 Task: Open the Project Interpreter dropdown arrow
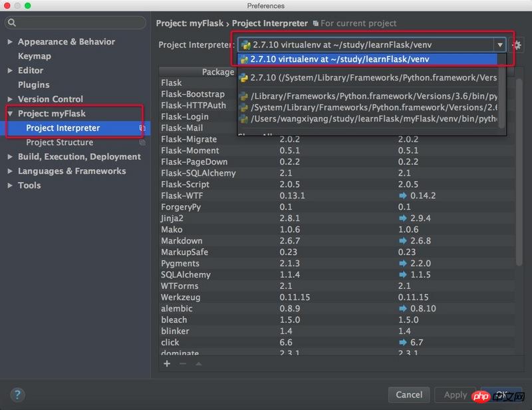499,45
